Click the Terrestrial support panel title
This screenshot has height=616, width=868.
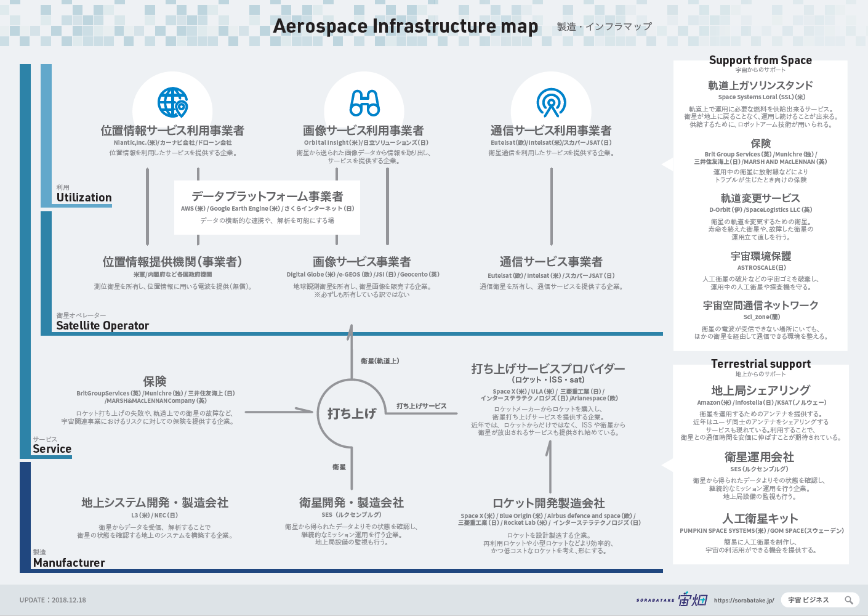pos(761,364)
